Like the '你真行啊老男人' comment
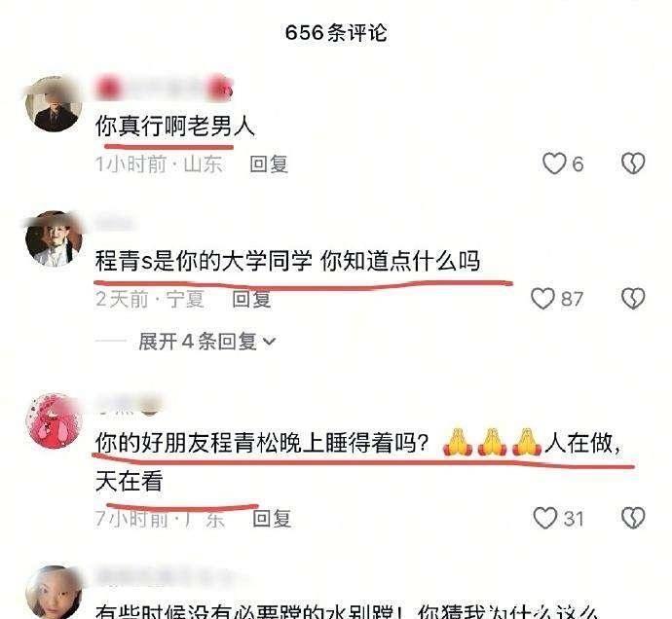This screenshot has width=672, height=619. (x=554, y=164)
